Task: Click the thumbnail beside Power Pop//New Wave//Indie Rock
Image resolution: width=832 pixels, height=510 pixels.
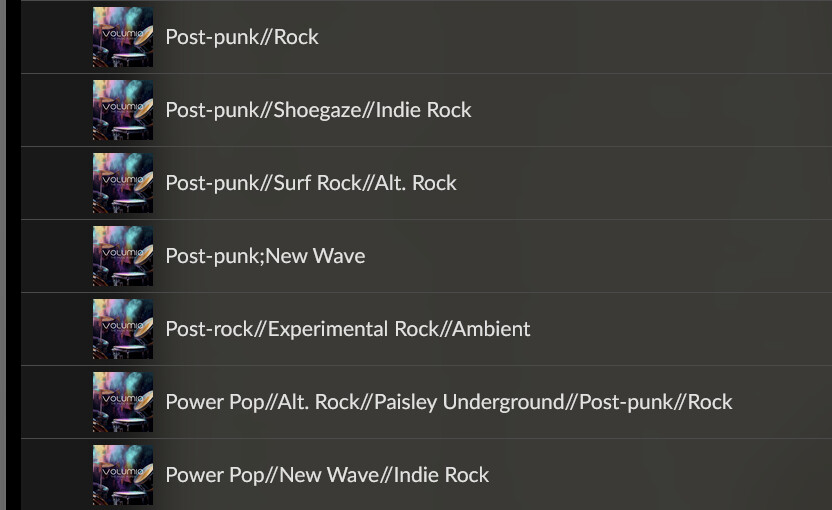Action: [x=123, y=475]
